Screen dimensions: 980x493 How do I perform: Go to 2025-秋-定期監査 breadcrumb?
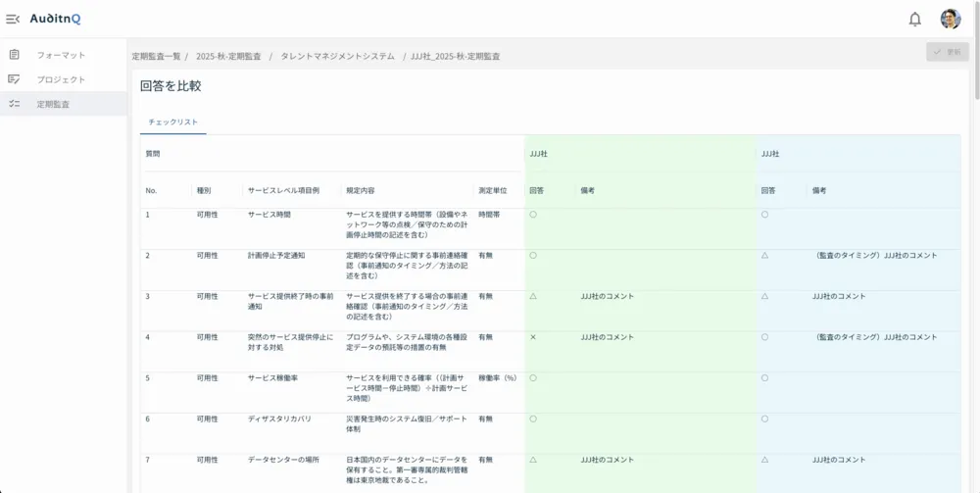[x=228, y=56]
